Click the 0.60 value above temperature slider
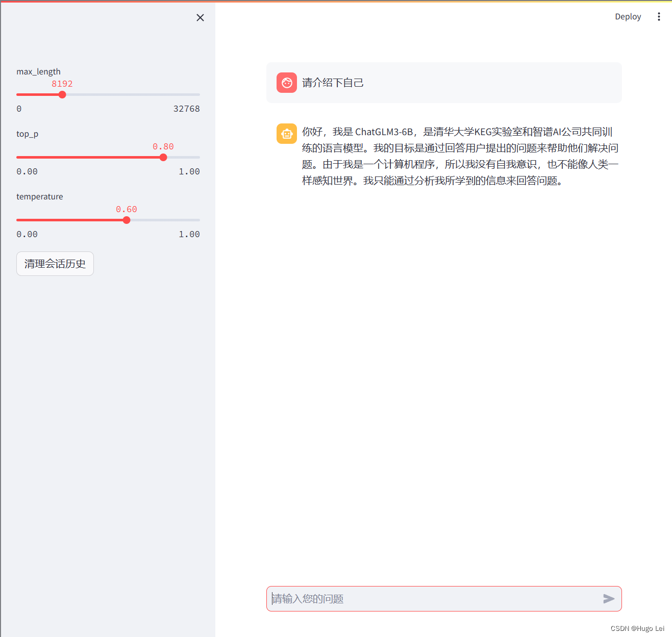Screen dimensions: 672x637 pyautogui.click(x=127, y=209)
